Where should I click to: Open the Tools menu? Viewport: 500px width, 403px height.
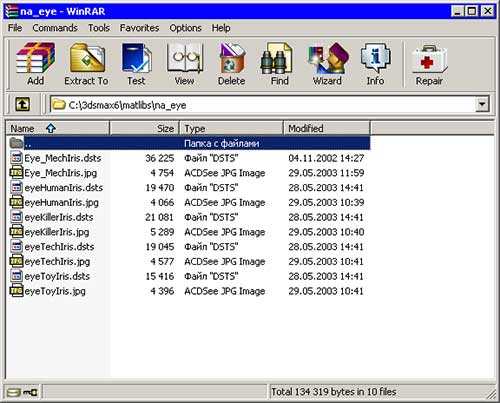click(99, 28)
